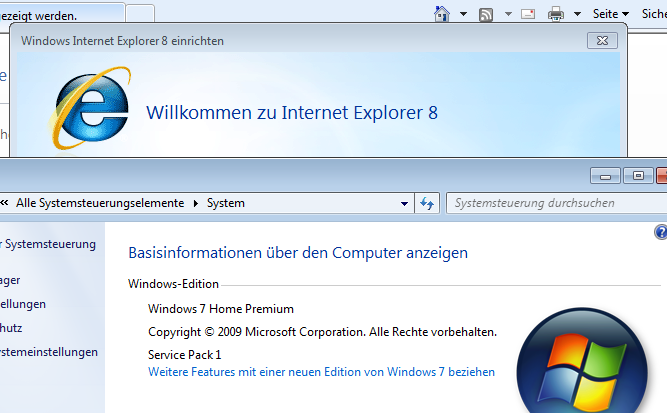Open the Seite menu
Image resolution: width=667 pixels, height=413 pixels.
click(x=611, y=14)
